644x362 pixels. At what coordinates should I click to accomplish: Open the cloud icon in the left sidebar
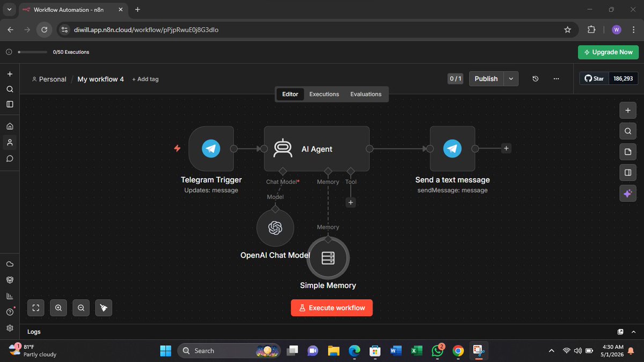point(10,264)
